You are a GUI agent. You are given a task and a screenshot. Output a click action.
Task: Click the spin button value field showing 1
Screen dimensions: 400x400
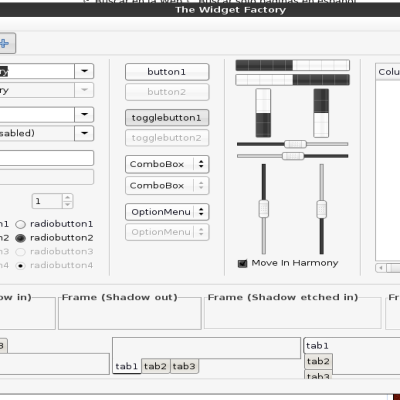coord(47,201)
